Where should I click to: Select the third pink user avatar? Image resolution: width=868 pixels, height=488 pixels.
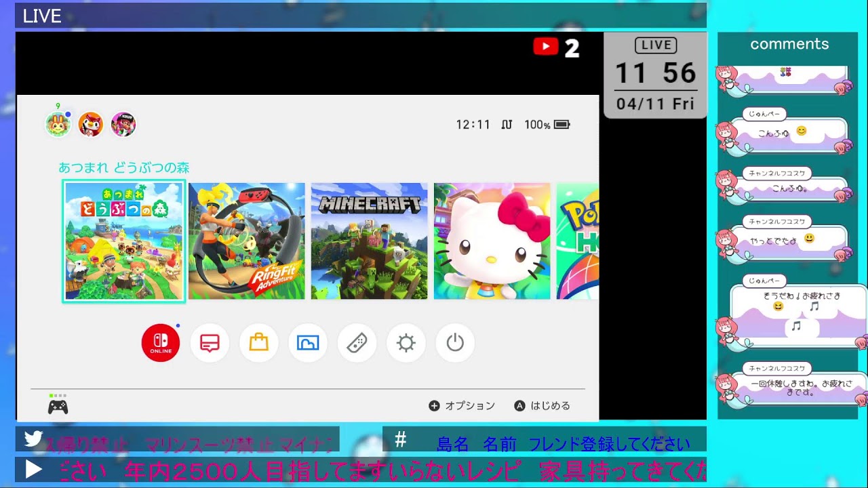pos(123,125)
